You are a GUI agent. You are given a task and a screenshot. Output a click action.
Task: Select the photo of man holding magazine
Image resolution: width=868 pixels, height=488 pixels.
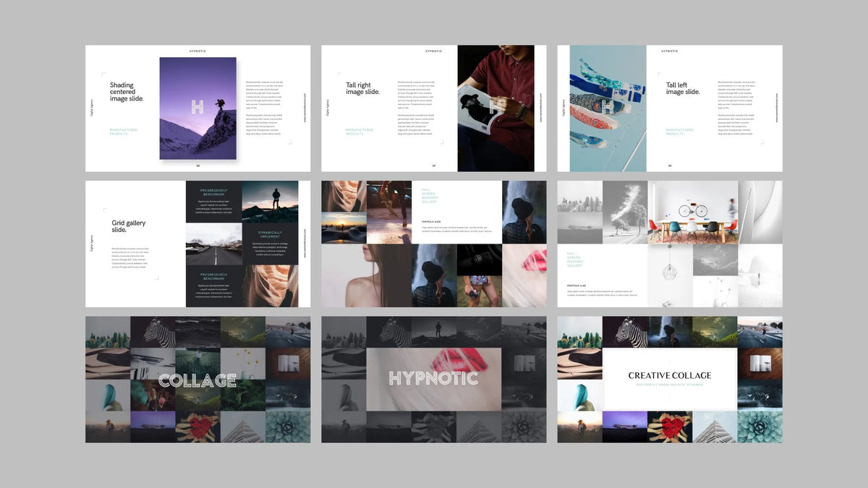[x=496, y=108]
